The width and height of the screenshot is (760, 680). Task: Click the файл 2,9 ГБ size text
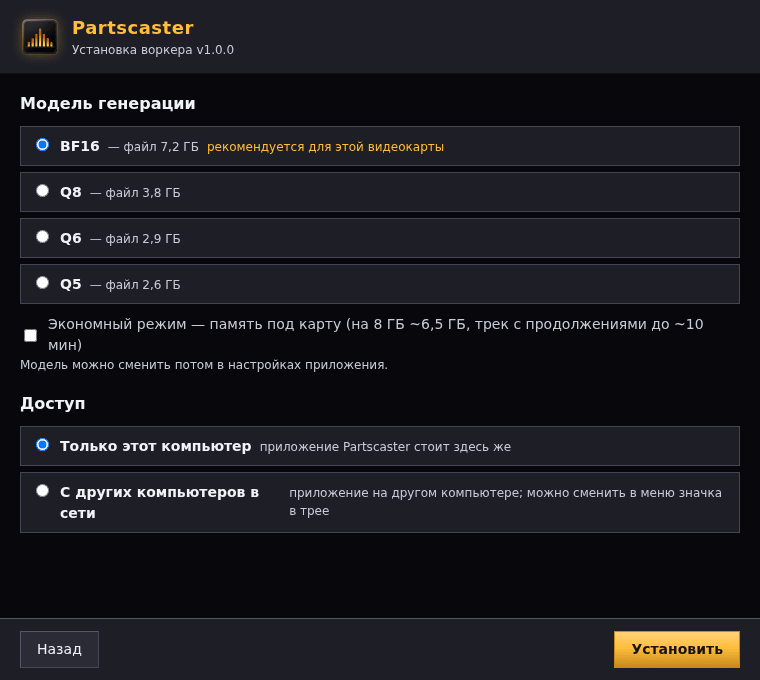tap(143, 239)
